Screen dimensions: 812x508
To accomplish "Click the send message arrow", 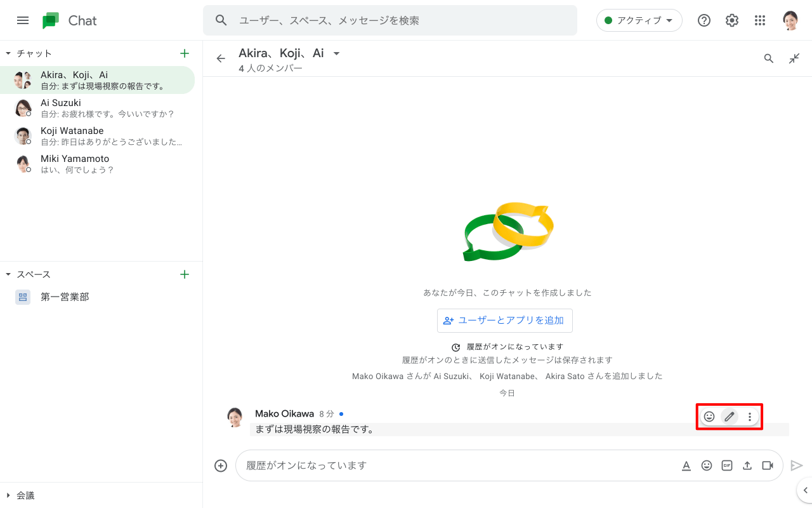I will click(797, 465).
